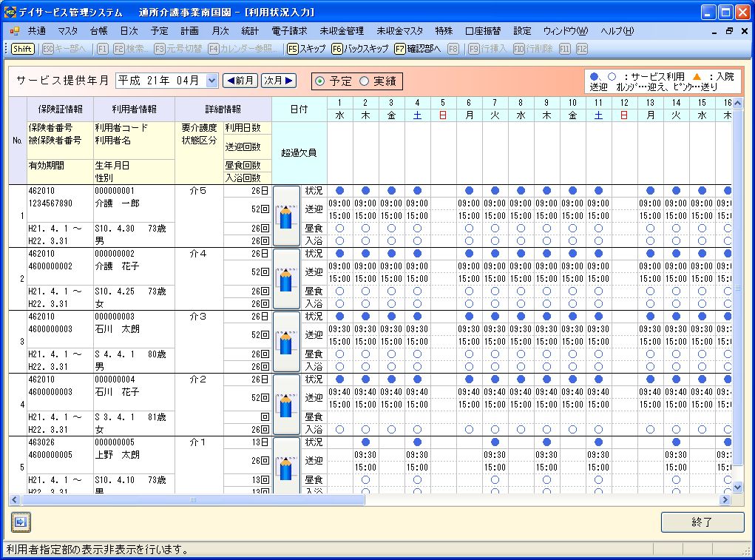This screenshot has width=755, height=560.
Task: Click the user panel show/hide icon at bottom left
Action: coord(20,522)
